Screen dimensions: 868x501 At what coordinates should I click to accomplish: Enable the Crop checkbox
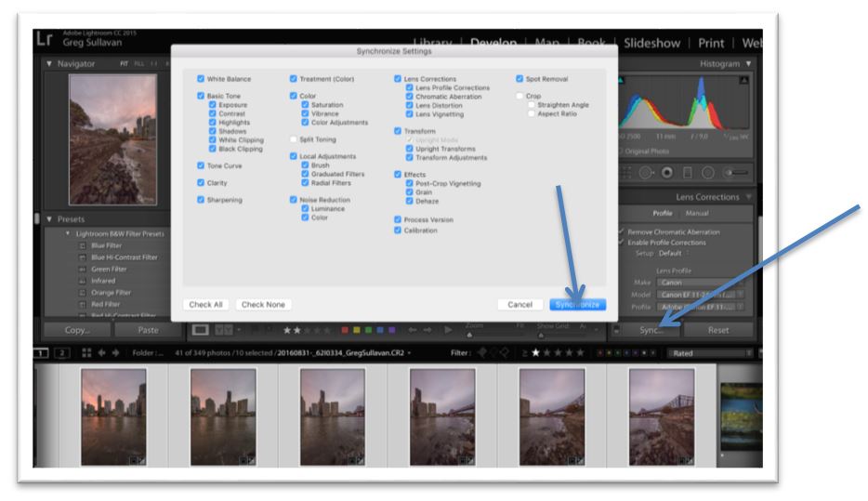point(519,95)
